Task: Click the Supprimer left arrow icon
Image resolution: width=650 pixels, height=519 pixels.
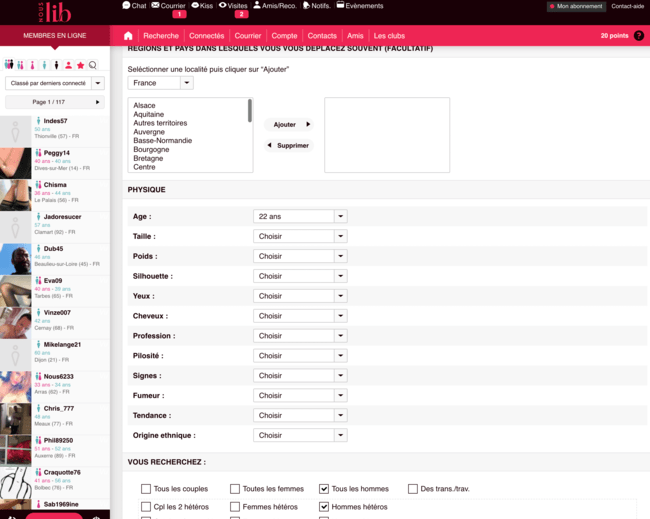Action: (x=269, y=145)
